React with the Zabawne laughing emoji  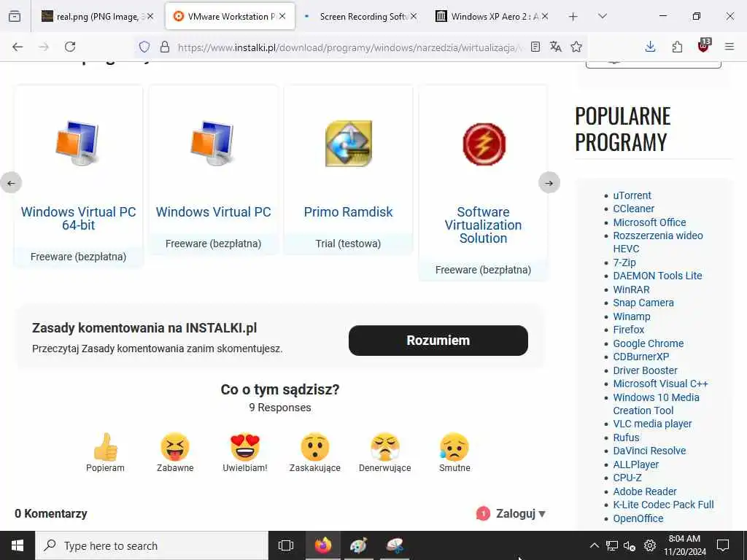point(175,447)
